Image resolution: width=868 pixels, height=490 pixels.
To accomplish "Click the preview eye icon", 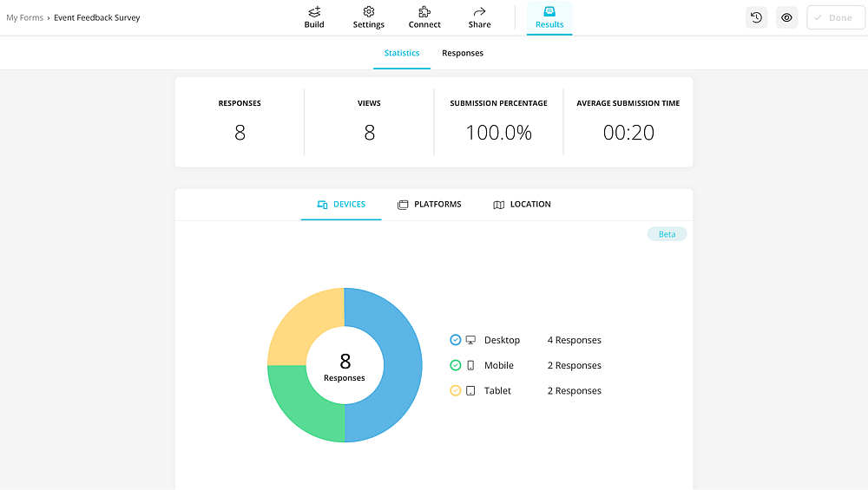I will click(786, 17).
